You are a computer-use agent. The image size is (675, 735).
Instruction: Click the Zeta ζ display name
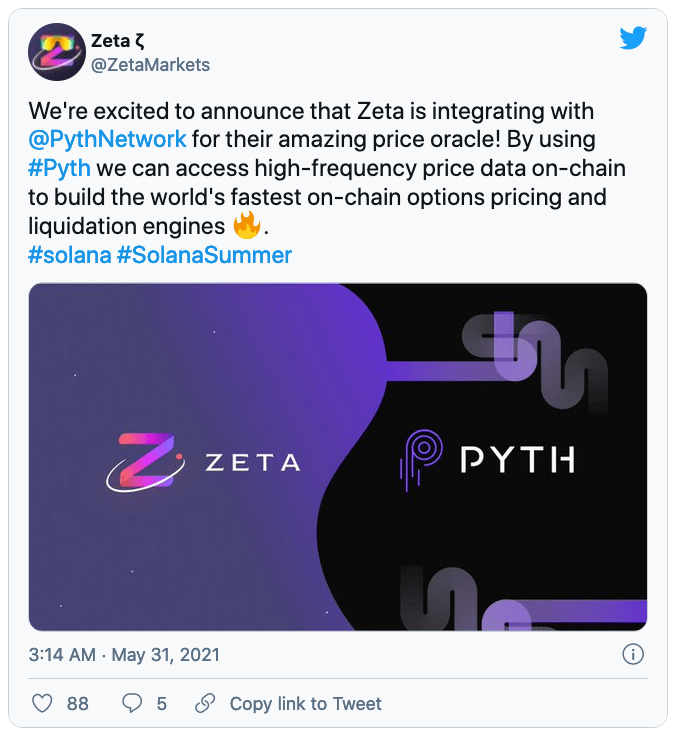click(117, 41)
